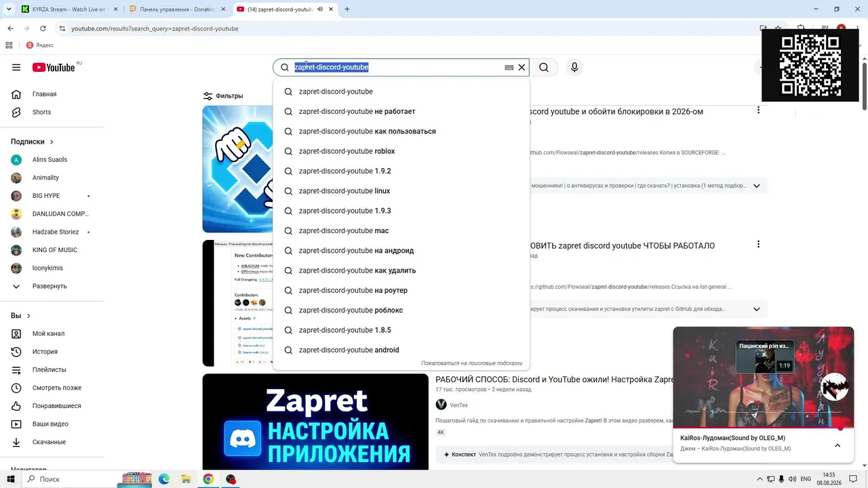Open a new browser tab with plus
Image resolution: width=868 pixels, height=488 pixels.
tap(347, 9)
